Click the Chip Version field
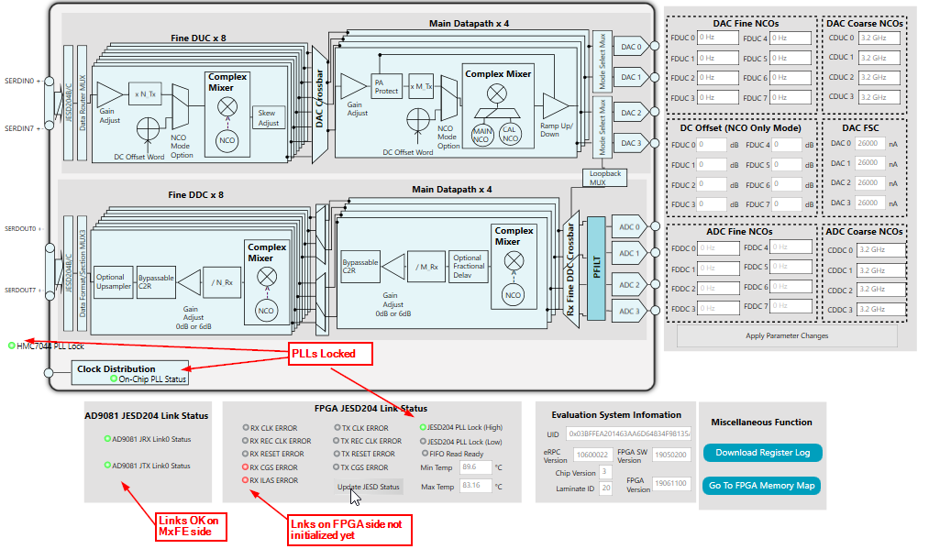 (605, 472)
